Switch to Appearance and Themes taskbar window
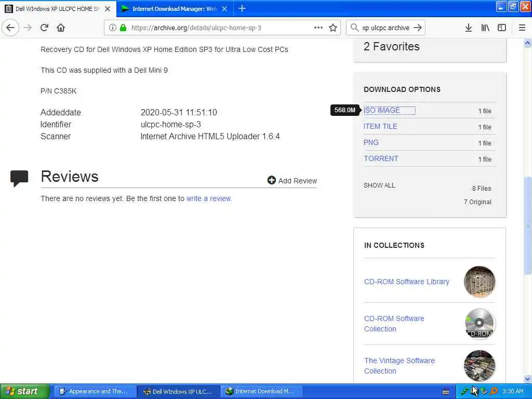 point(95,392)
